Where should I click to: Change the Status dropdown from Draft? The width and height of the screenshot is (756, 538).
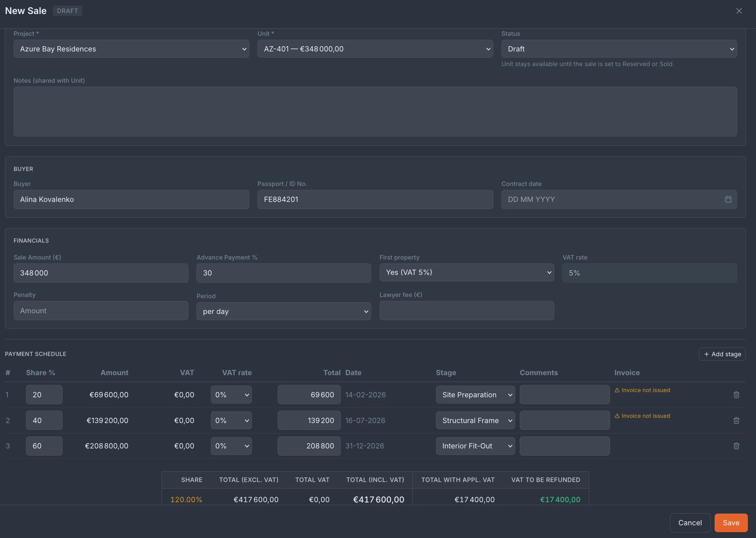619,49
